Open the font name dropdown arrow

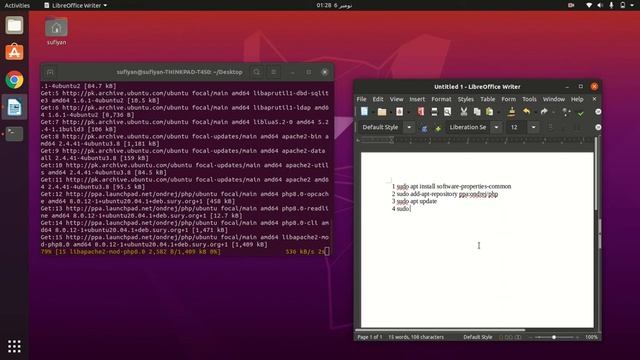pos(496,127)
